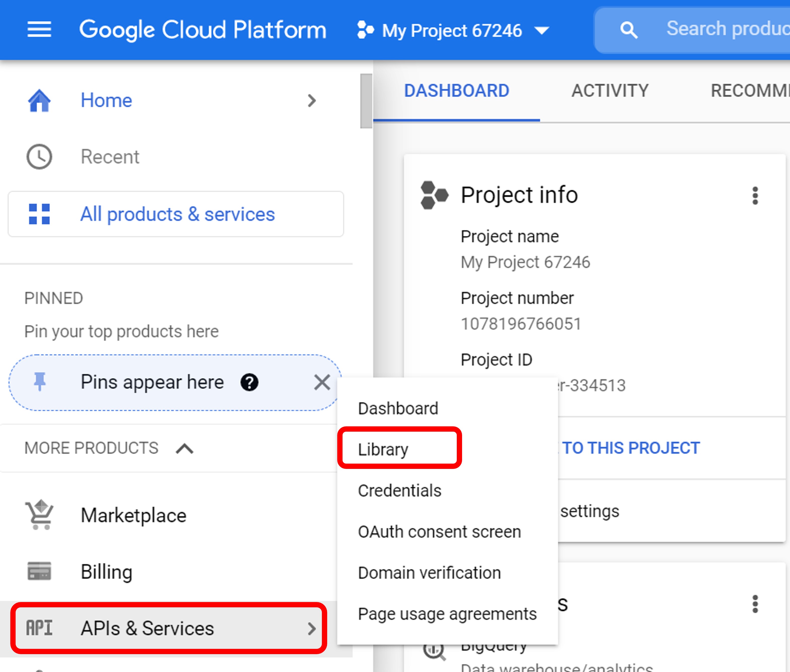Screen dimensions: 790x672
Task: Open the My Project 67246 project selector
Action: pyautogui.click(x=453, y=30)
